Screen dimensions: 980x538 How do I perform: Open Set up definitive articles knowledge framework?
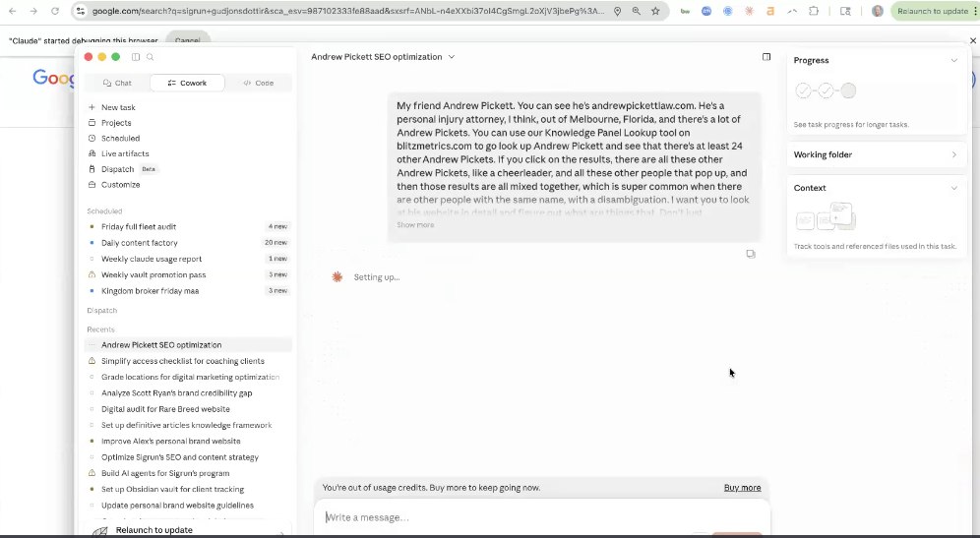pyautogui.click(x=188, y=426)
